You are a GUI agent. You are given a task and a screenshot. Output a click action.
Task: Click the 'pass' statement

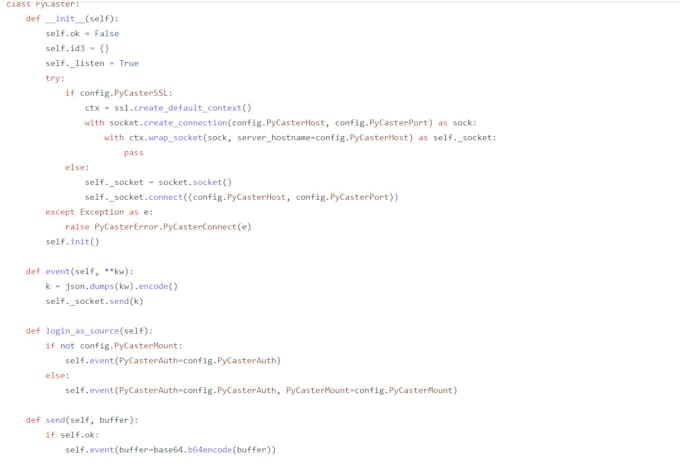tap(134, 153)
